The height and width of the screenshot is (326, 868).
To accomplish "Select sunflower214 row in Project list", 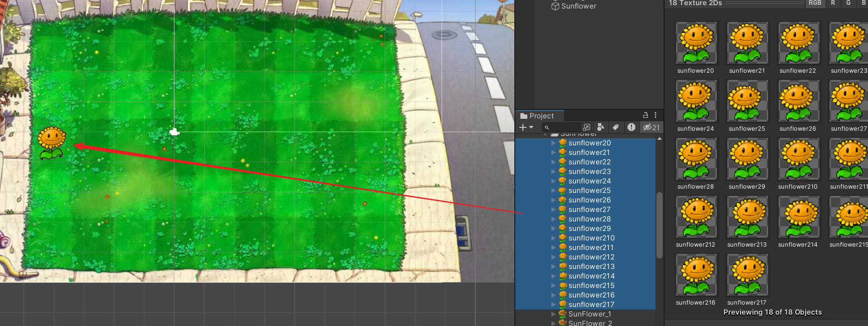I will click(x=586, y=276).
